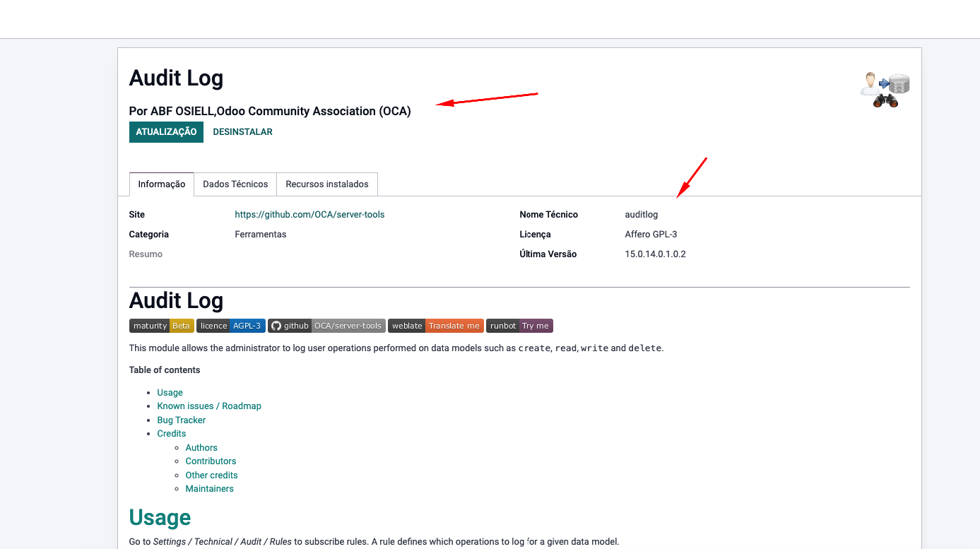This screenshot has width=980, height=549.
Task: Select the licence value 'Affero GPL-3'
Action: point(651,235)
